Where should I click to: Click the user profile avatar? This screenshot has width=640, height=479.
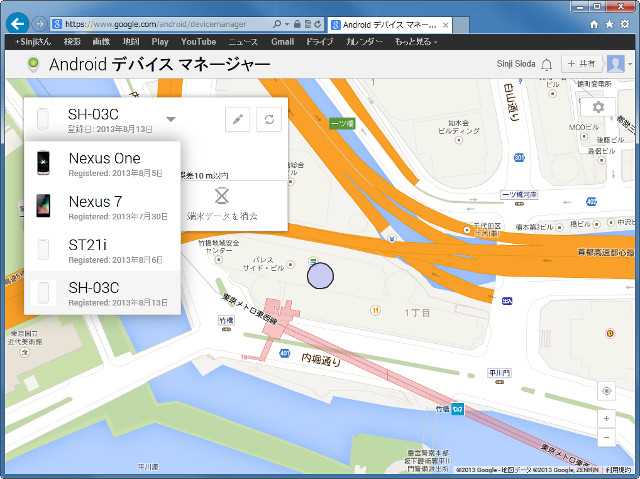tap(616, 64)
